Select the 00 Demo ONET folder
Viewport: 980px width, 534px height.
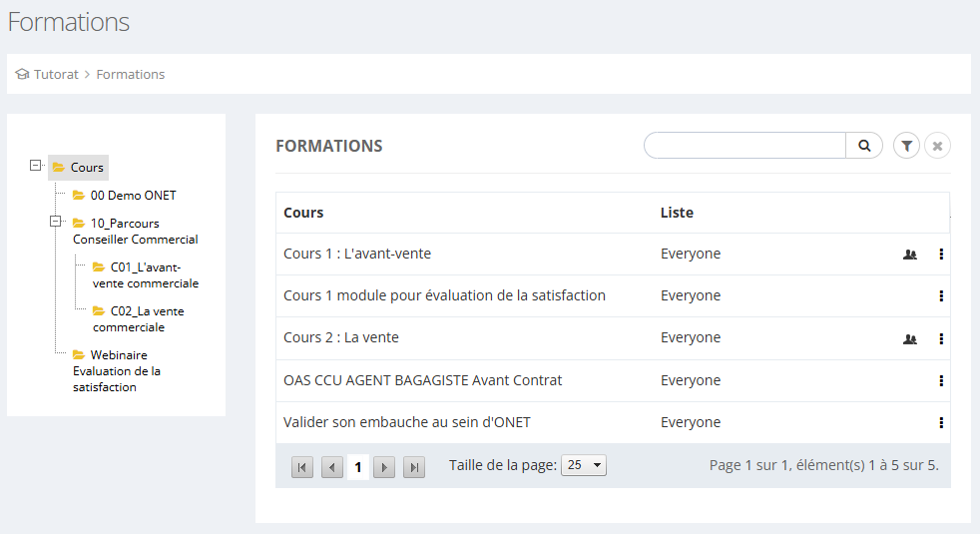pyautogui.click(x=133, y=196)
